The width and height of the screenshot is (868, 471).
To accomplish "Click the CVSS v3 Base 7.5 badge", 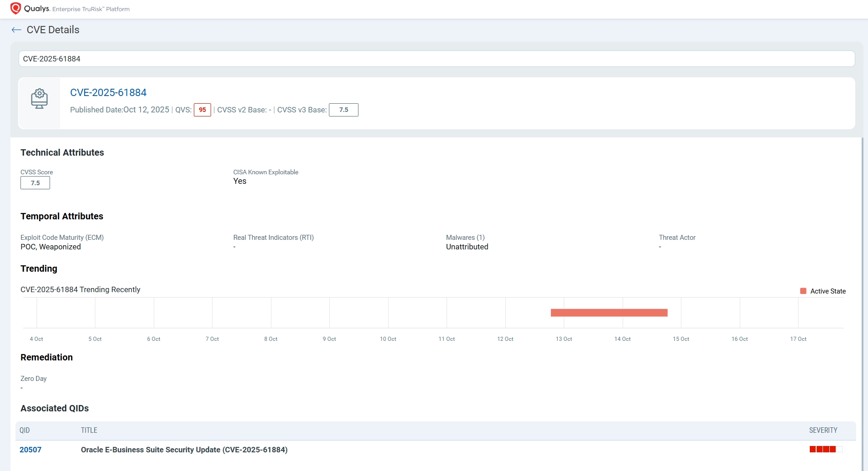I will (x=343, y=110).
